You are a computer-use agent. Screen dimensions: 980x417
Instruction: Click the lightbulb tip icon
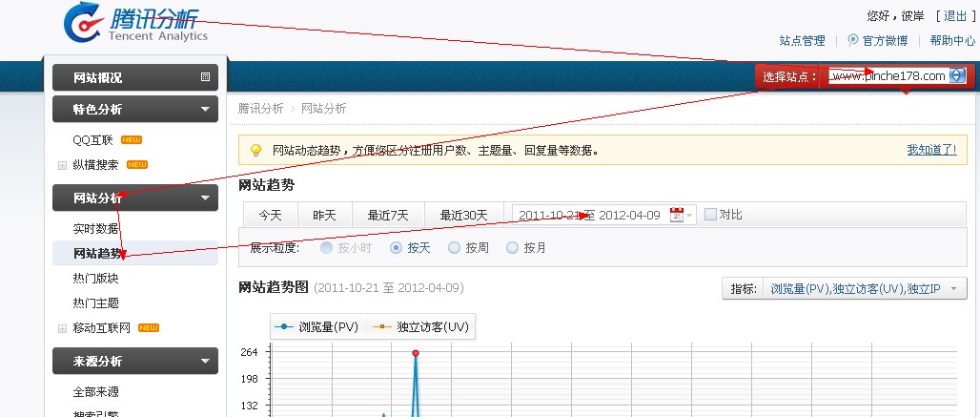pos(255,150)
